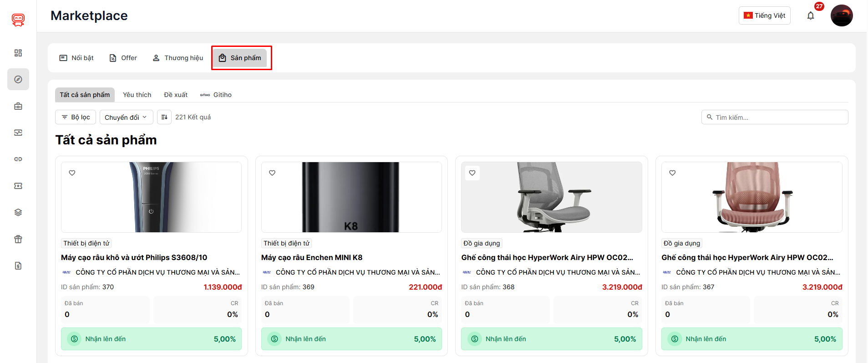Screen dimensions: 868x363
Task: Click the sort order icon button
Action: [164, 117]
